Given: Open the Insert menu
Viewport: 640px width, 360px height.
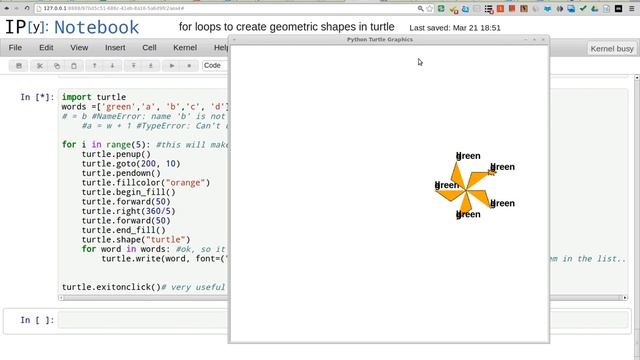Looking at the screenshot, I should pyautogui.click(x=115, y=48).
